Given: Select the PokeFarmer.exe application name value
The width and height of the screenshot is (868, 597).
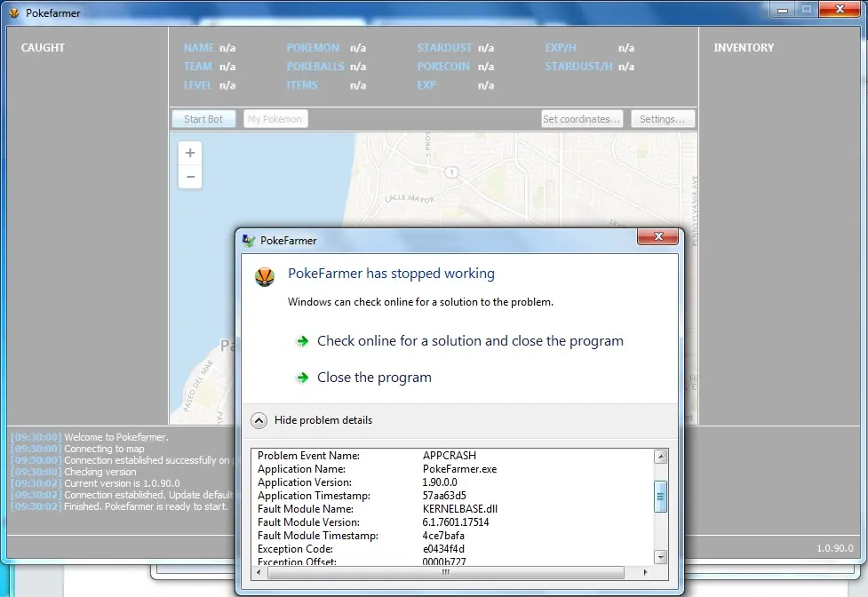Looking at the screenshot, I should (x=459, y=469).
